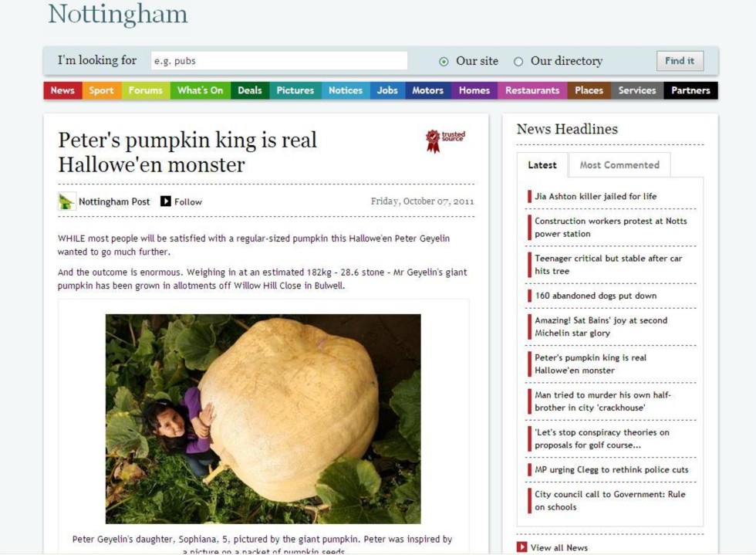Click the Find it button
The width and height of the screenshot is (756, 555).
680,61
